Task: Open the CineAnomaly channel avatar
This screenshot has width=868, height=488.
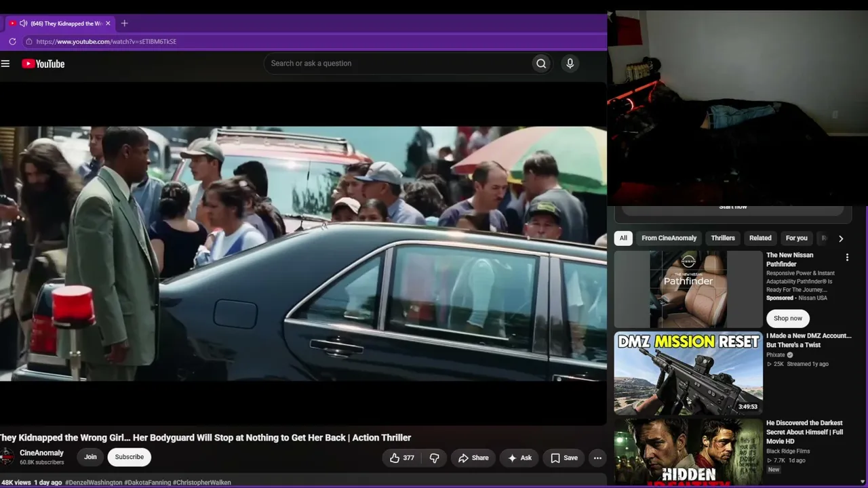Action: coord(7,457)
